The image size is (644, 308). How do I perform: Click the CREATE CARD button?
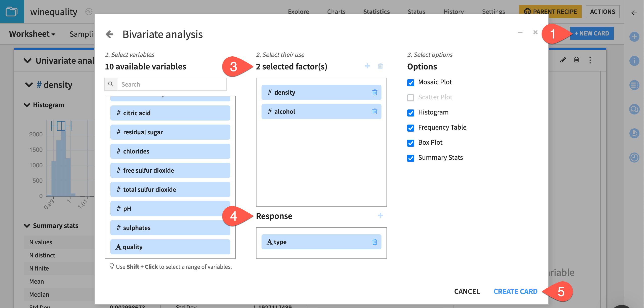[x=515, y=291]
